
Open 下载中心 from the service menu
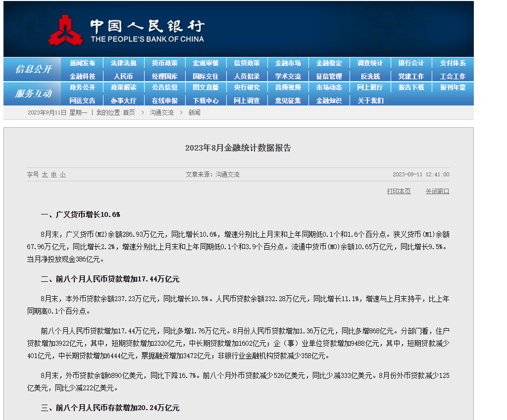(x=205, y=101)
